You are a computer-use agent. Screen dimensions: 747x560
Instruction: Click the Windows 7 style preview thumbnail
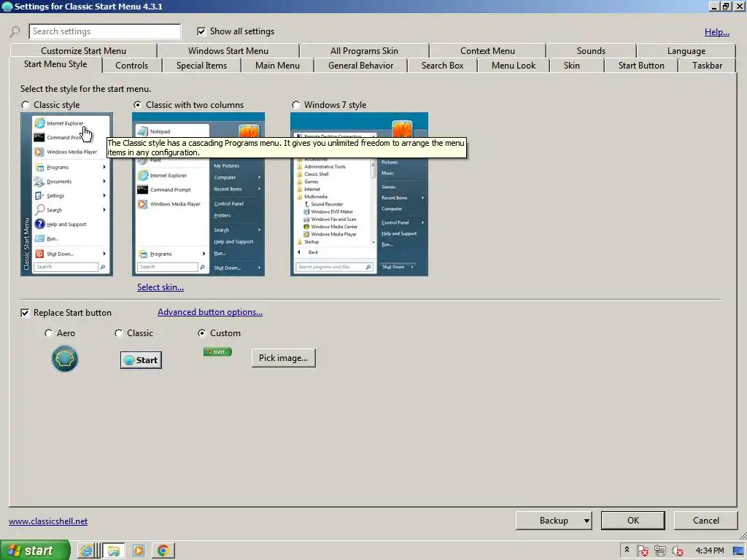[359, 194]
